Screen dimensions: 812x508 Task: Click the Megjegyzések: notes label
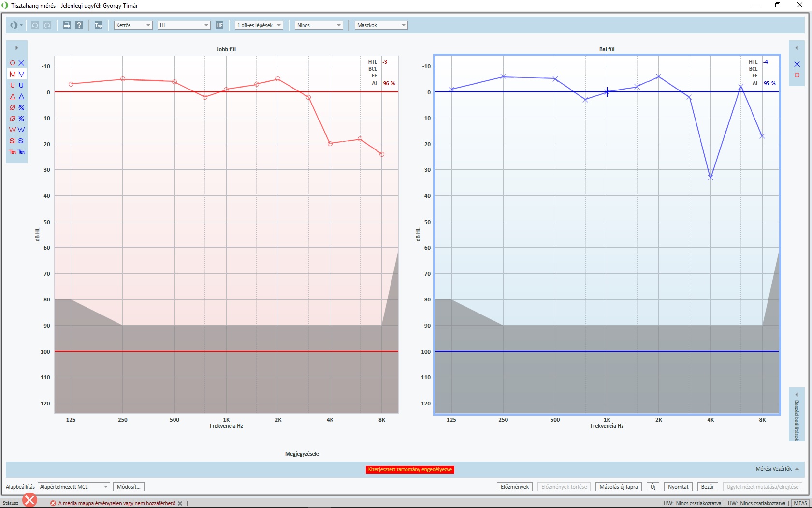click(302, 454)
